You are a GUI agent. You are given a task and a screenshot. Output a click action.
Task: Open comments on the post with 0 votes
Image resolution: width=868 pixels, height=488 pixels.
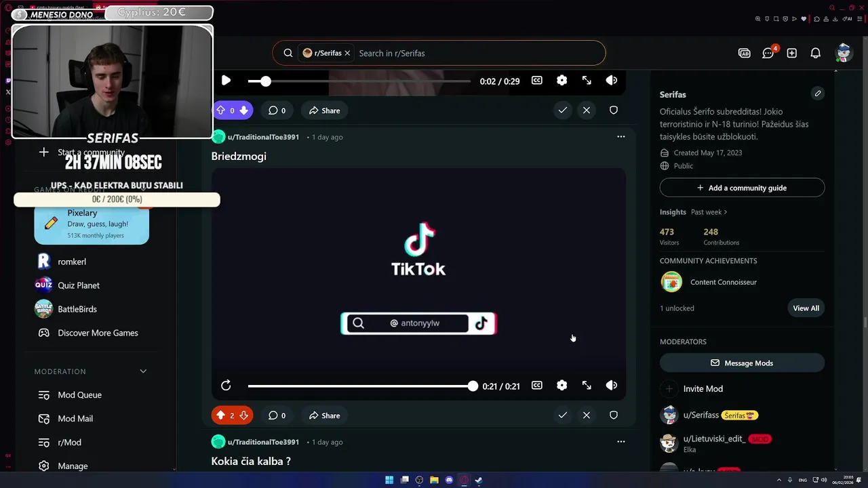tap(277, 110)
